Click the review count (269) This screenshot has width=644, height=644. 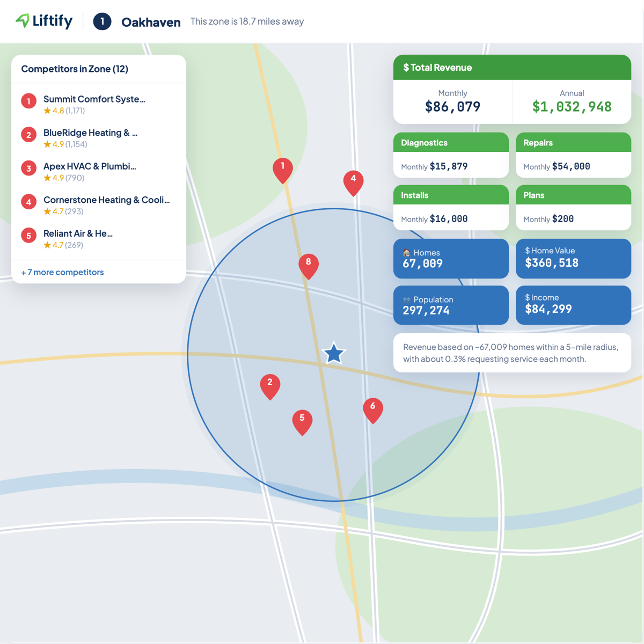click(74, 245)
